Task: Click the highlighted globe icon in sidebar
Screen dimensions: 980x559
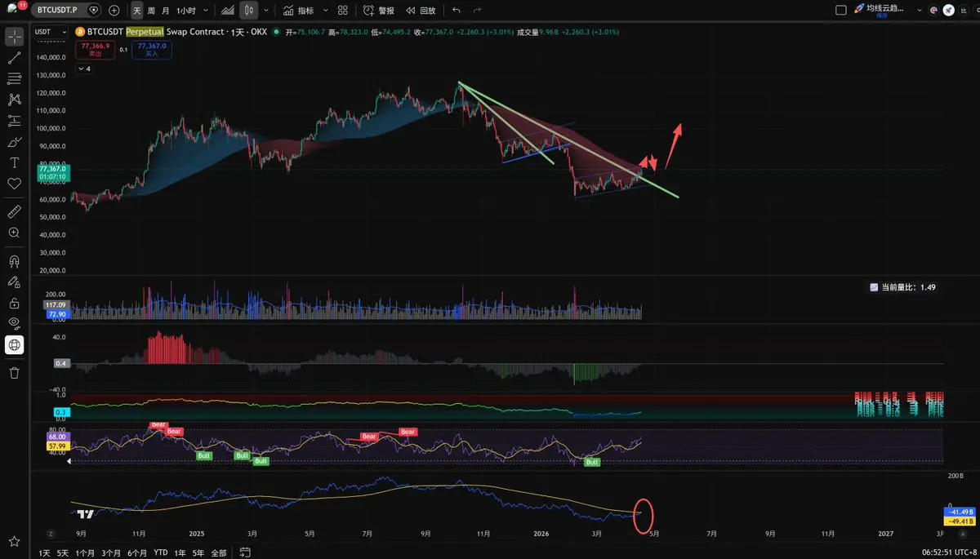Action: pos(14,344)
